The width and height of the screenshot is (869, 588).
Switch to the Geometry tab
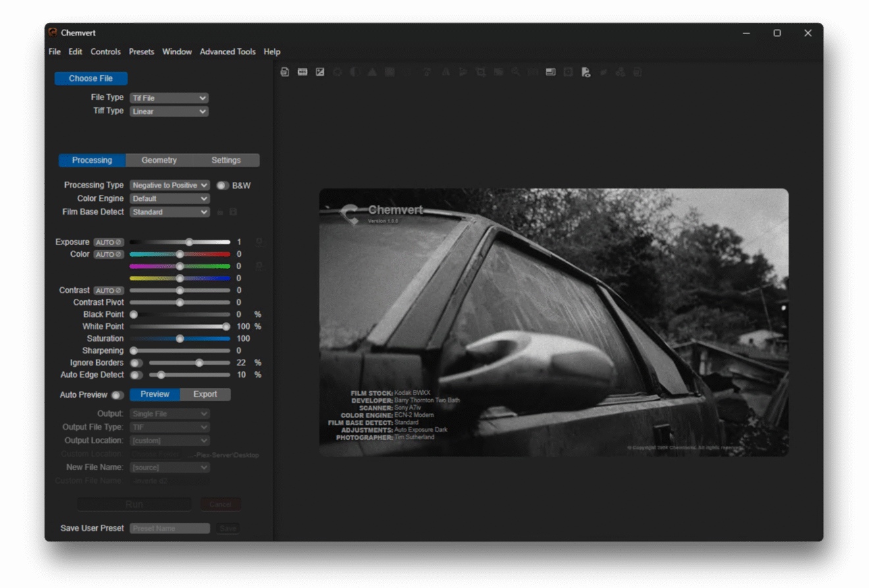(x=159, y=160)
